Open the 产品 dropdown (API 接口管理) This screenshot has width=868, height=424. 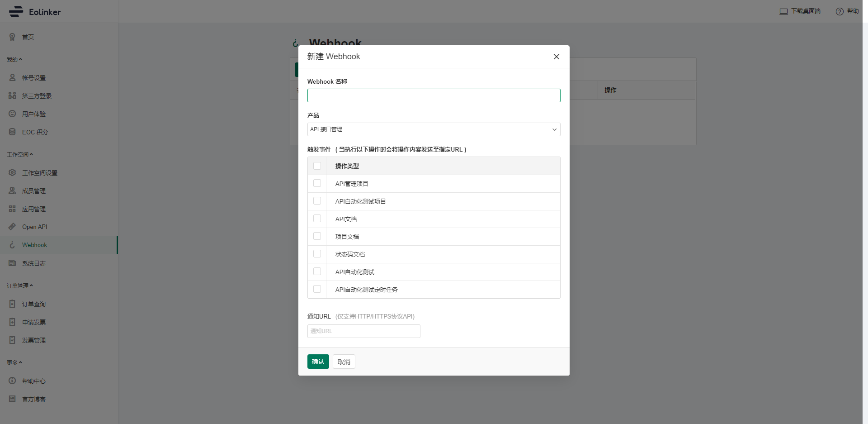pyautogui.click(x=434, y=129)
